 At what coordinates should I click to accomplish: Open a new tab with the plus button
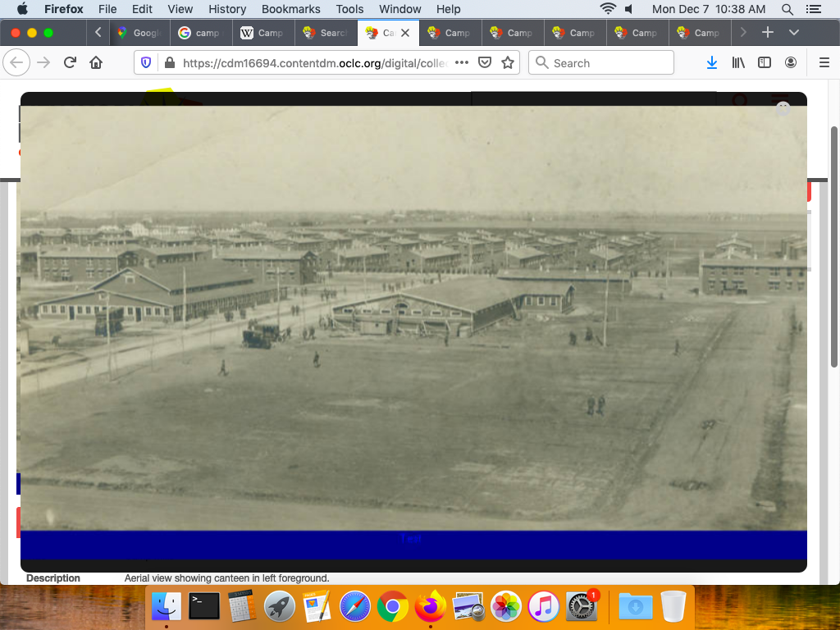point(768,33)
